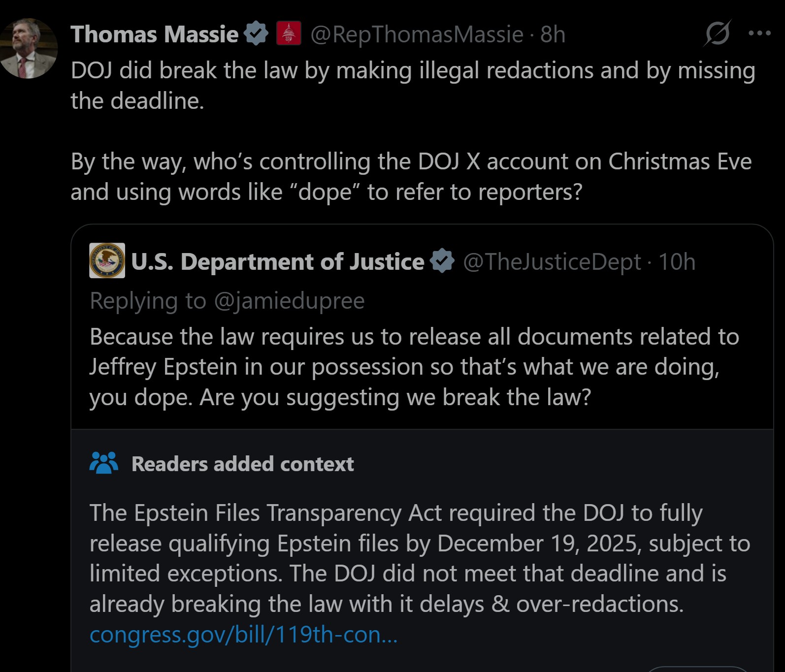785x672 pixels.
Task: Click Thomas Massie's verified checkmark badge
Action: point(256,34)
